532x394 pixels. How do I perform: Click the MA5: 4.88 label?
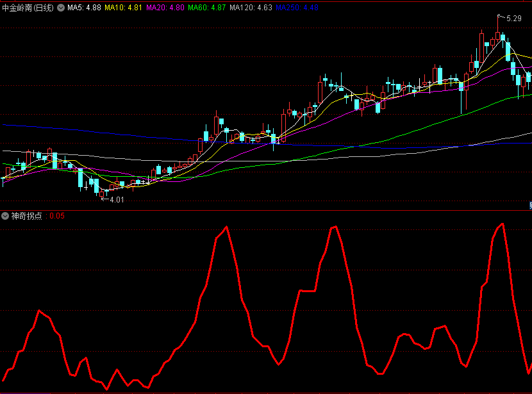coord(84,8)
